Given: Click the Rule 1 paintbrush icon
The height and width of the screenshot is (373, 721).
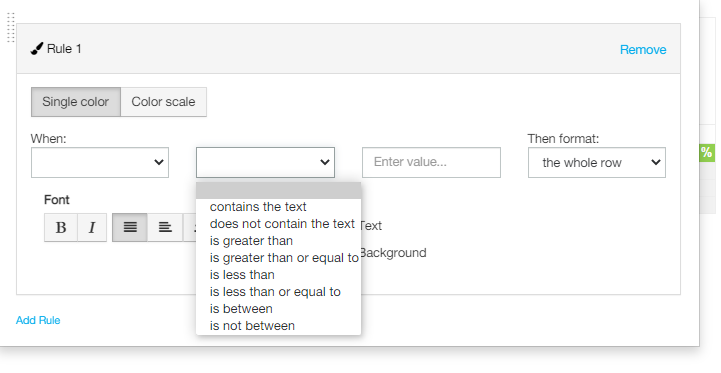Looking at the screenshot, I should (x=37, y=49).
